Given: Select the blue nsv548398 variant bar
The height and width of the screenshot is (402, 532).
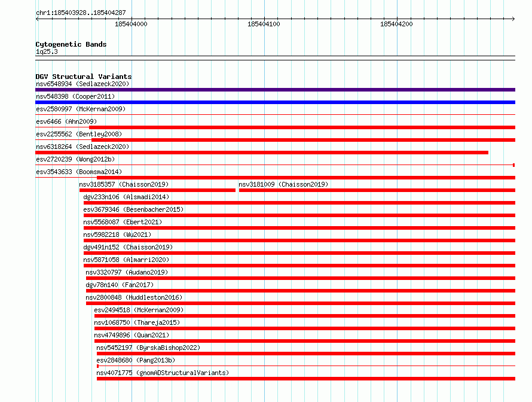Looking at the screenshot, I should click(275, 102).
